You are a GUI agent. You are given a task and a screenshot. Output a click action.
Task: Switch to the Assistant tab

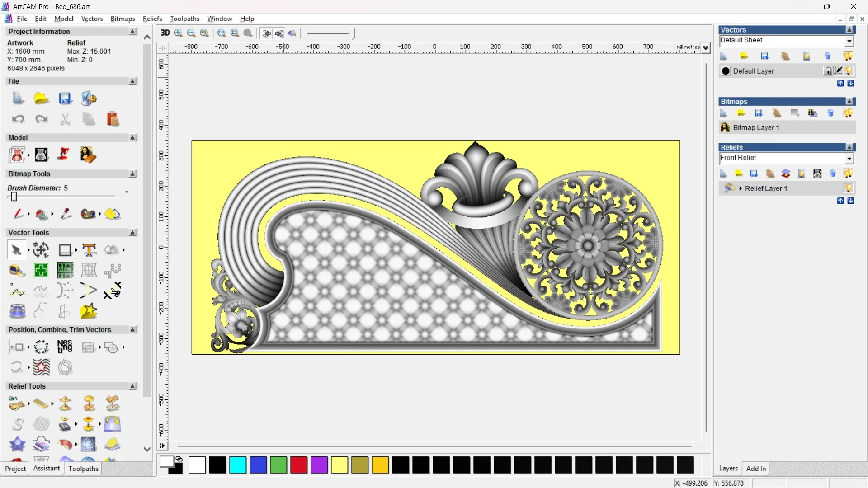(46, 469)
